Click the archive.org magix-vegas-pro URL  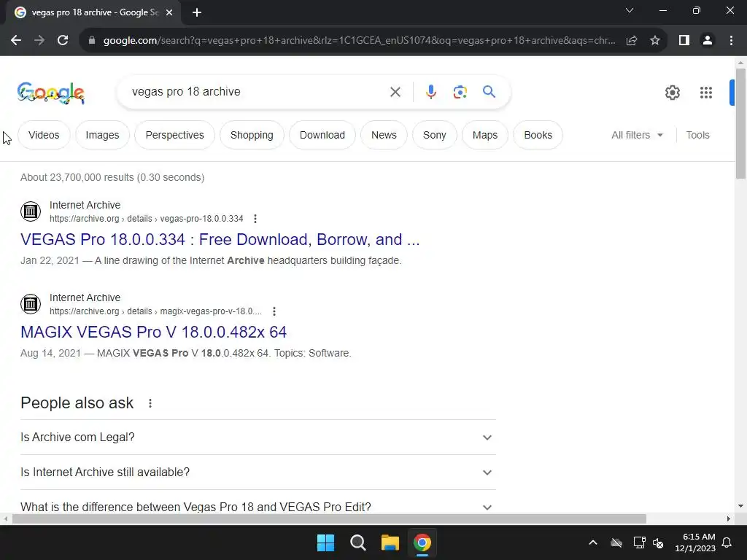(156, 311)
